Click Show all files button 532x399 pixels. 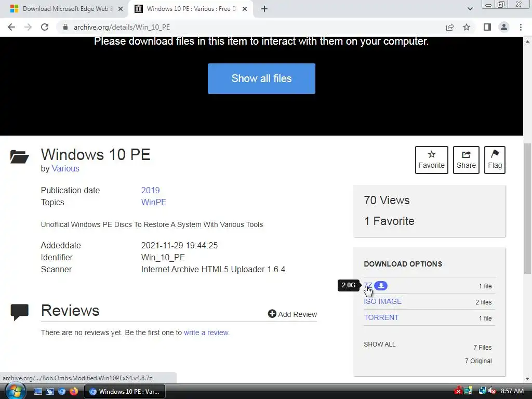pos(261,78)
